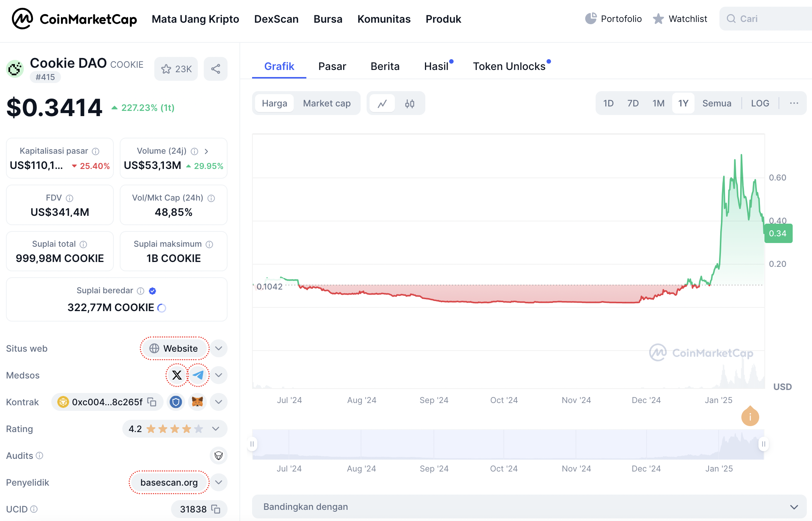The height and width of the screenshot is (521, 812).
Task: Open Cookie DAO's Telegram channel
Action: click(198, 375)
